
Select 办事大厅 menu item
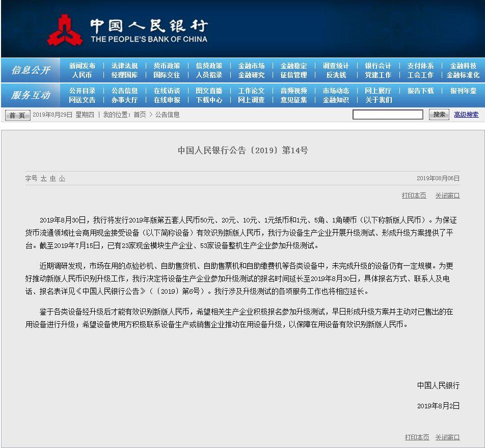(x=124, y=100)
